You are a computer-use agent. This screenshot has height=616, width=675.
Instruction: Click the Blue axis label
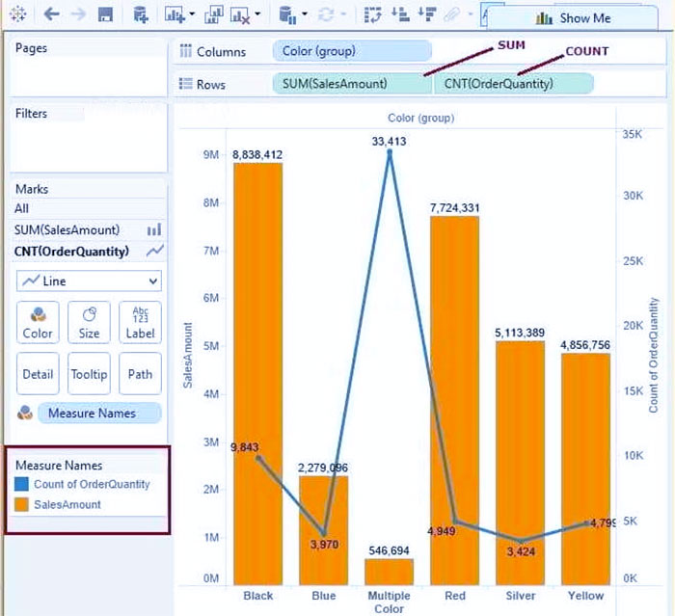click(x=324, y=596)
